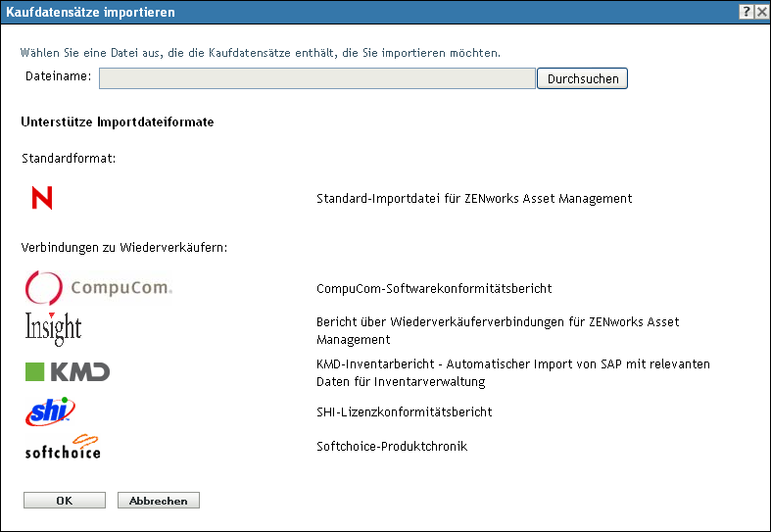
Task: Click the Unterstütze Importdateiformate heading
Action: click(x=117, y=122)
